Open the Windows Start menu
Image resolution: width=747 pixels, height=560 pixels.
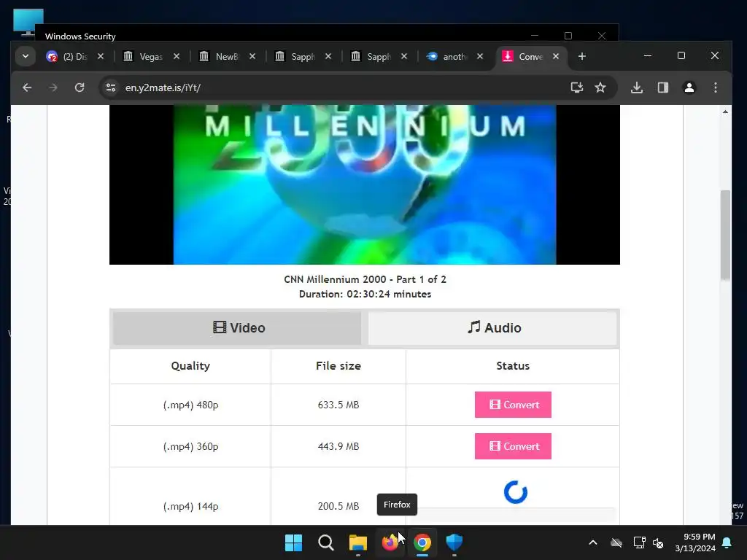click(x=293, y=542)
